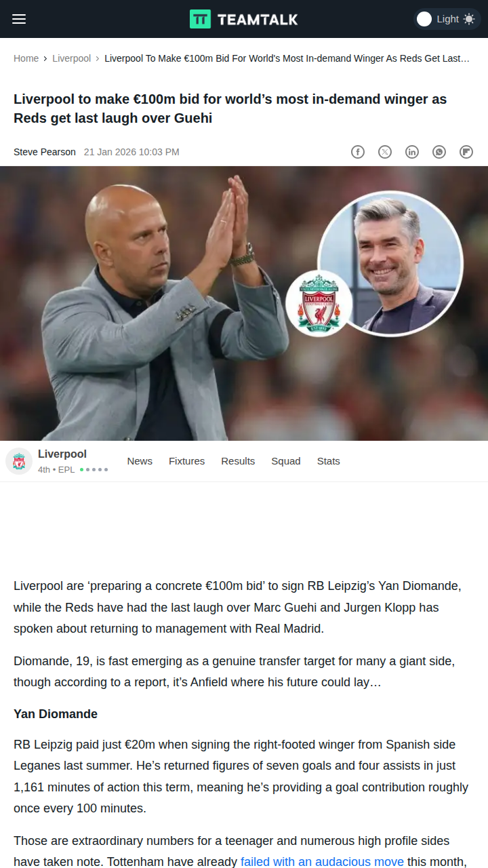Open the hamburger menu
The width and height of the screenshot is (488, 868).
tap(19, 19)
